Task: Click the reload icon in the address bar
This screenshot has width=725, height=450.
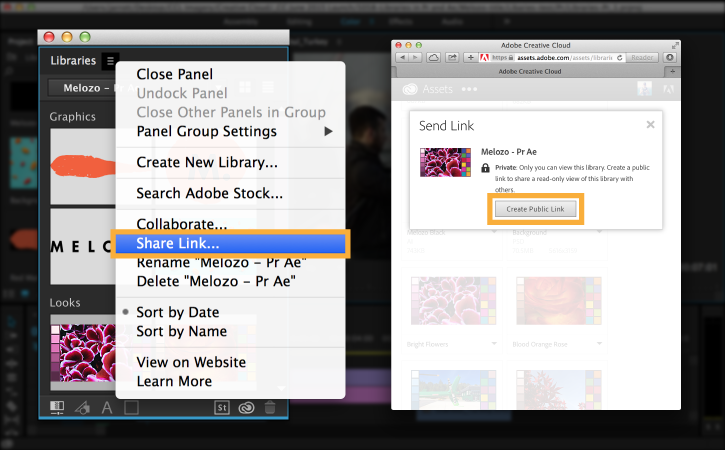Action: [x=620, y=57]
